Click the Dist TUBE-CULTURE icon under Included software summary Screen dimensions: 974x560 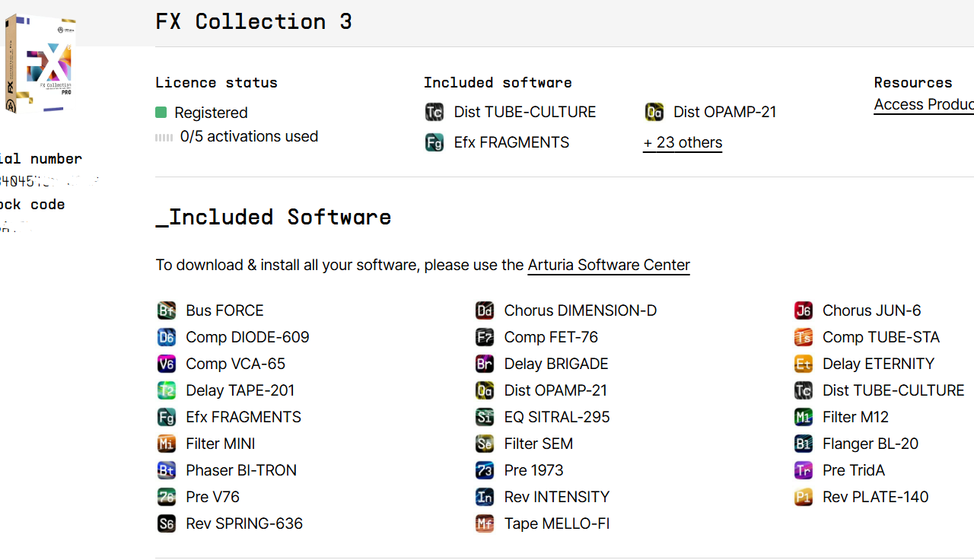tap(434, 113)
